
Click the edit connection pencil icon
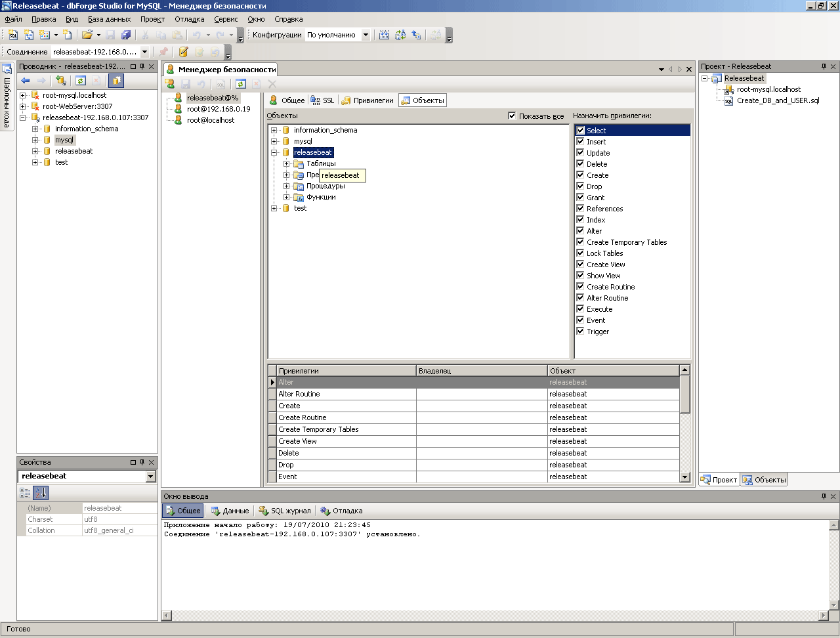(184, 52)
